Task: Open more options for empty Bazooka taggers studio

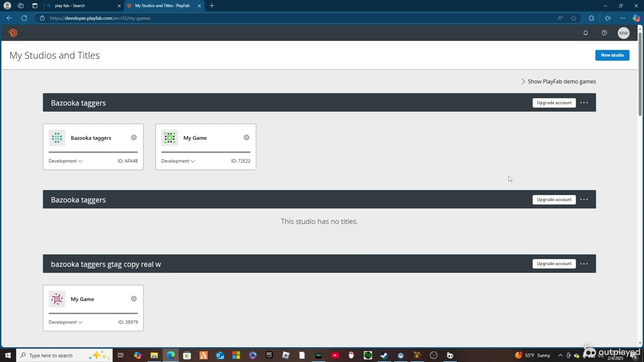Action: (x=584, y=200)
